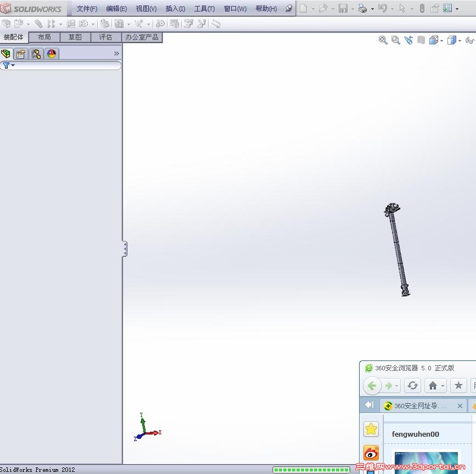476x474 pixels.
Task: Open the Reference Geometry dropdown arrow
Action: pyautogui.click(x=148, y=24)
